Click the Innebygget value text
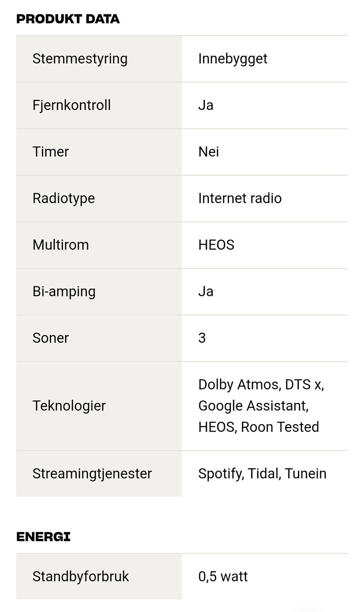The width and height of the screenshot is (364, 612). 232,59
